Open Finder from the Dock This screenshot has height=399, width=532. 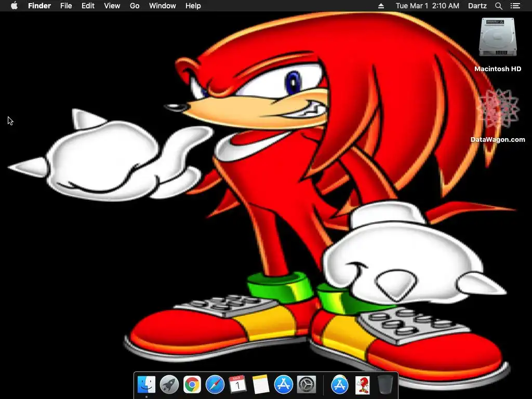coord(147,384)
